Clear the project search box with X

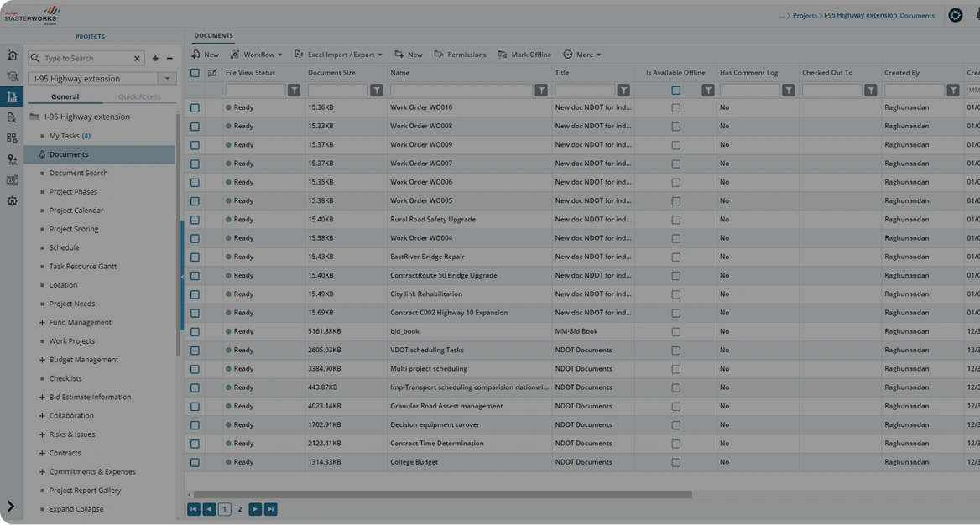137,58
